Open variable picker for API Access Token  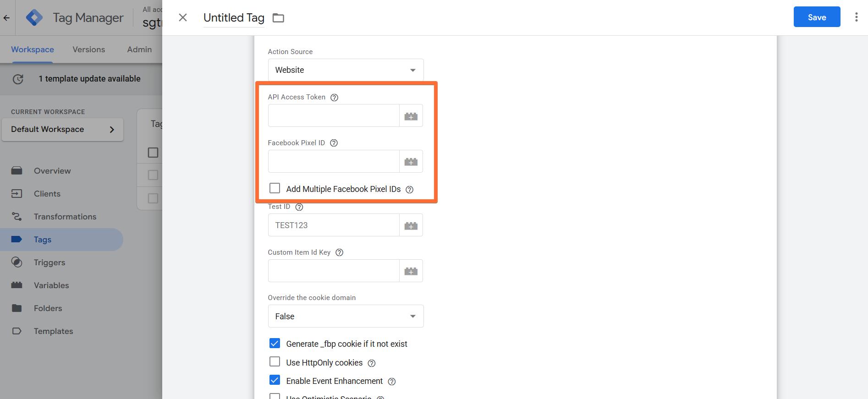pyautogui.click(x=411, y=115)
